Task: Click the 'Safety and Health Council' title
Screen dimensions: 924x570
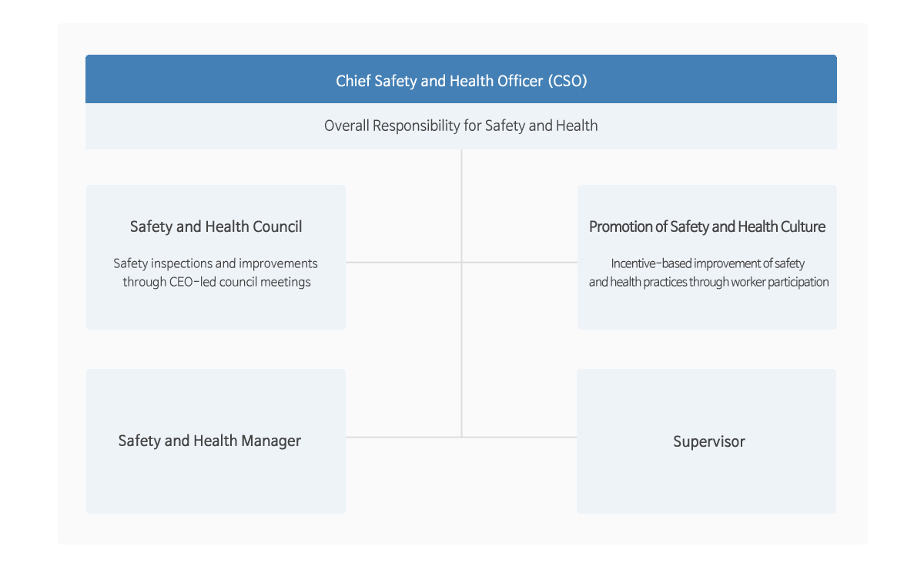Action: click(216, 226)
